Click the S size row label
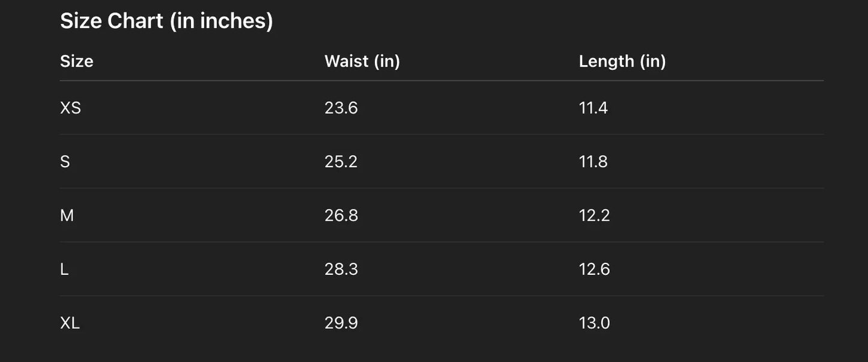The image size is (868, 362). tap(65, 162)
